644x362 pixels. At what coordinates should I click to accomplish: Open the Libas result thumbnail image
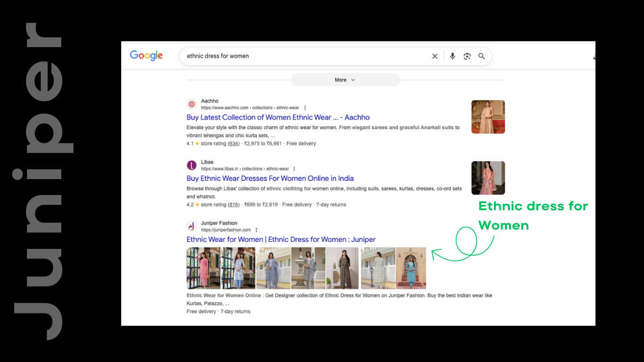pos(488,178)
